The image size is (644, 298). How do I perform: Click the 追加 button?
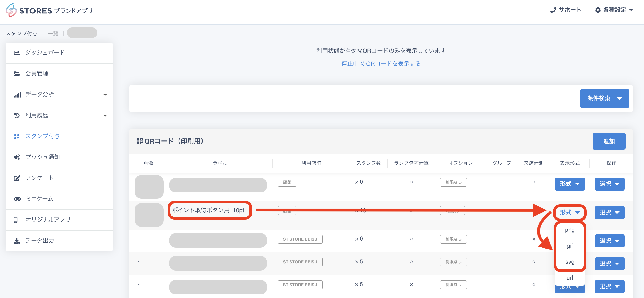tap(608, 141)
